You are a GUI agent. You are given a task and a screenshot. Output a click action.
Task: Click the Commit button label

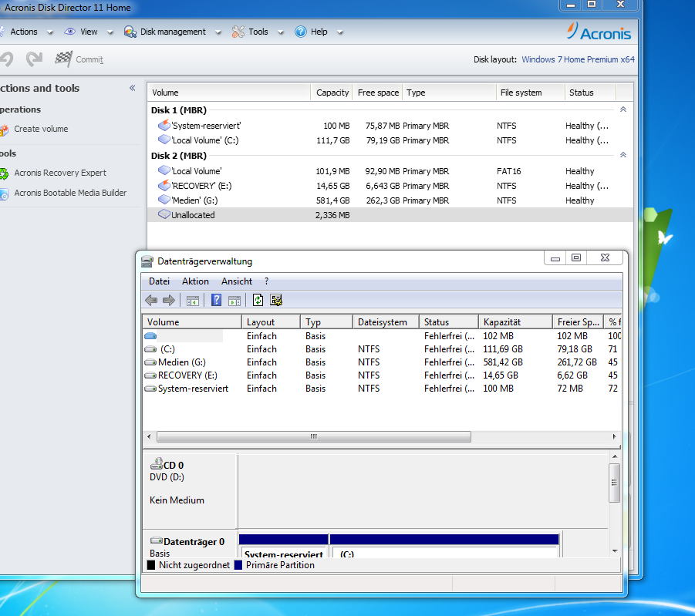click(89, 59)
